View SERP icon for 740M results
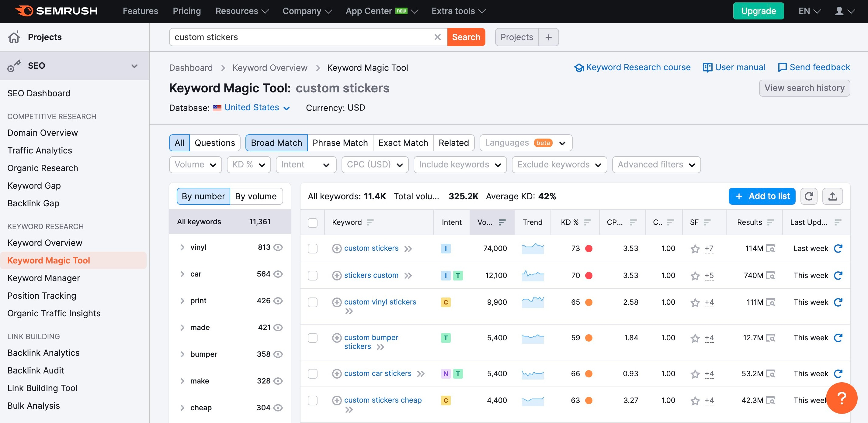The image size is (868, 423). click(x=770, y=276)
